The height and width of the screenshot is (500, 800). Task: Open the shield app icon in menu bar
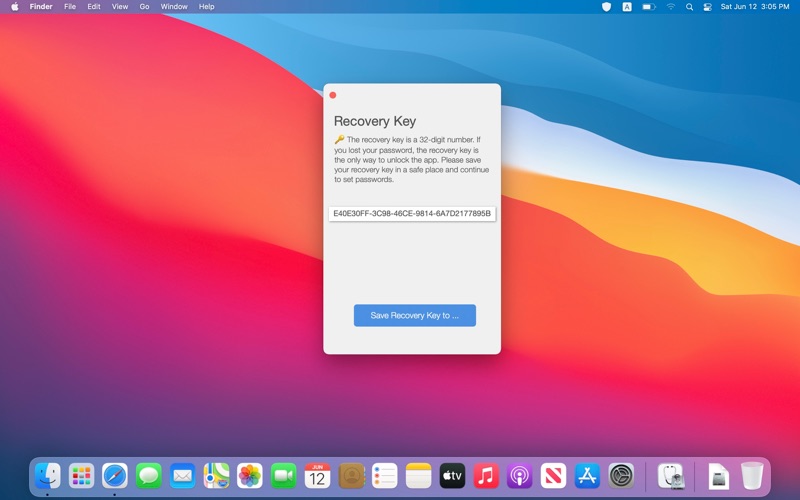606,7
